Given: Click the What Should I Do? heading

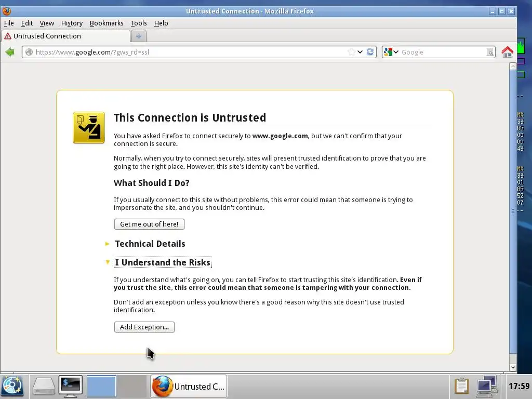Looking at the screenshot, I should [x=151, y=183].
